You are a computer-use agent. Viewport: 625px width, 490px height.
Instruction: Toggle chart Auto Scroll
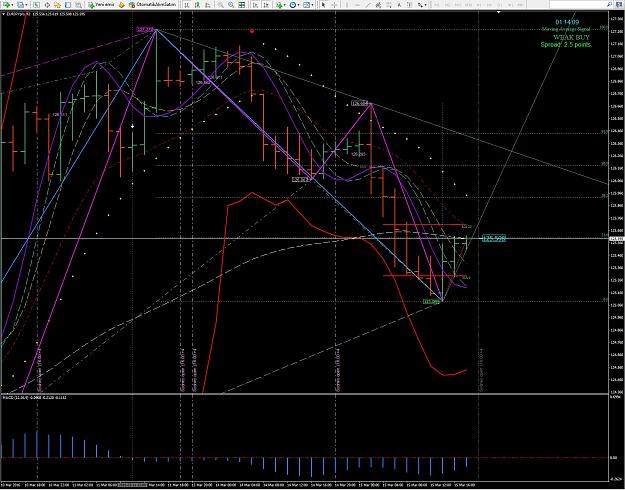point(255,5)
